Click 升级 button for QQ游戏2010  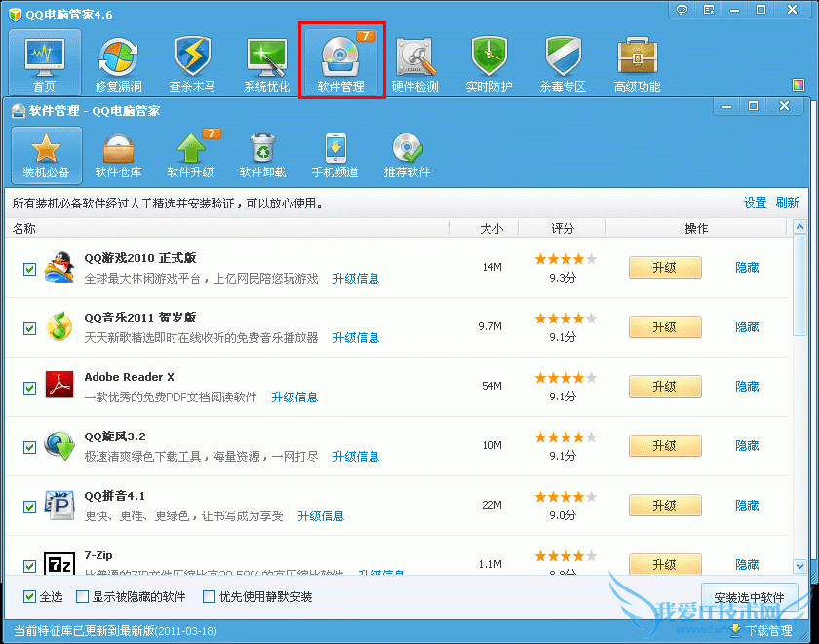click(x=665, y=268)
